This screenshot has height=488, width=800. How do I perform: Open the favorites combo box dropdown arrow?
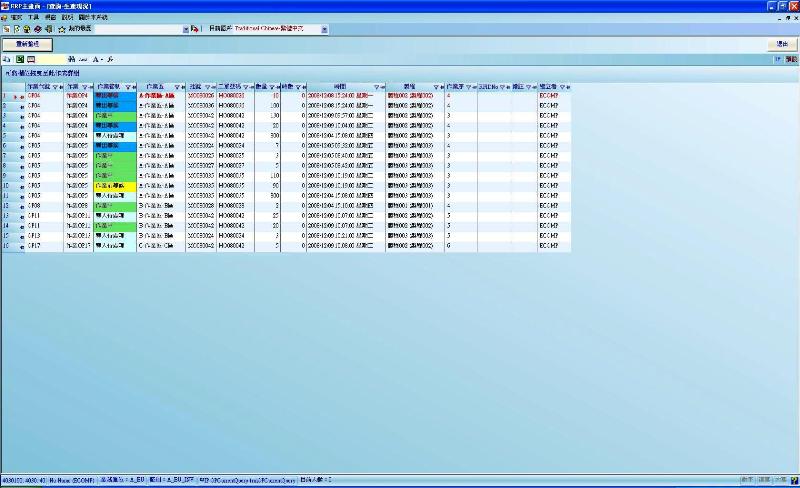point(186,29)
